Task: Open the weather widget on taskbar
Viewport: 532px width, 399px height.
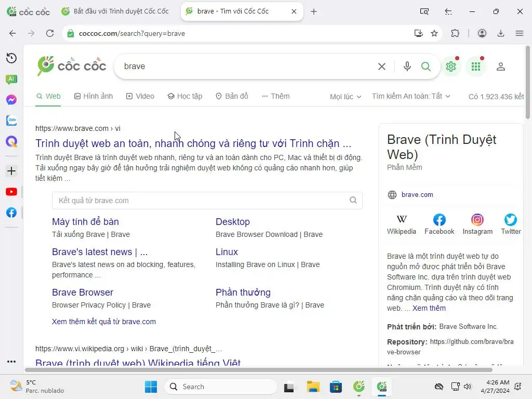Action: [37, 387]
